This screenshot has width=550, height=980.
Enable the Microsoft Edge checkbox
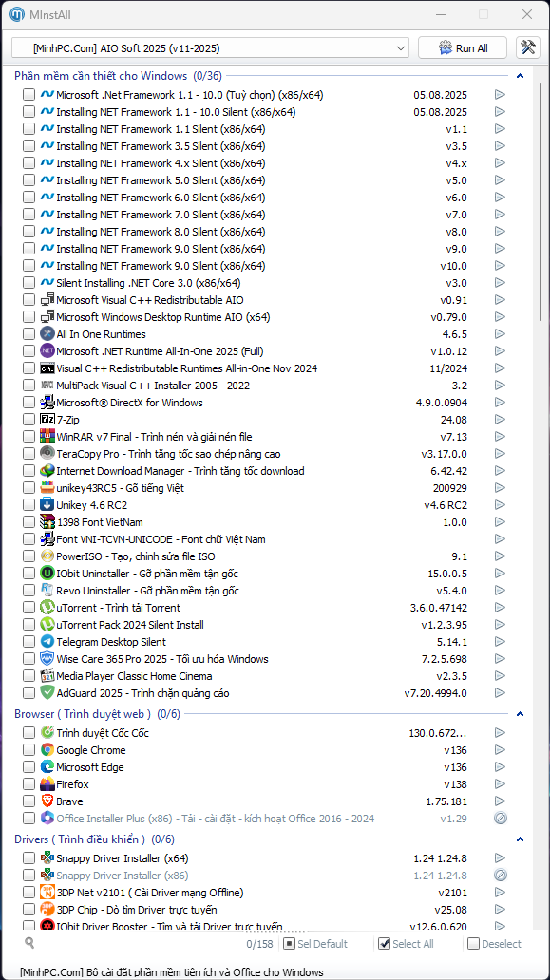tap(28, 767)
